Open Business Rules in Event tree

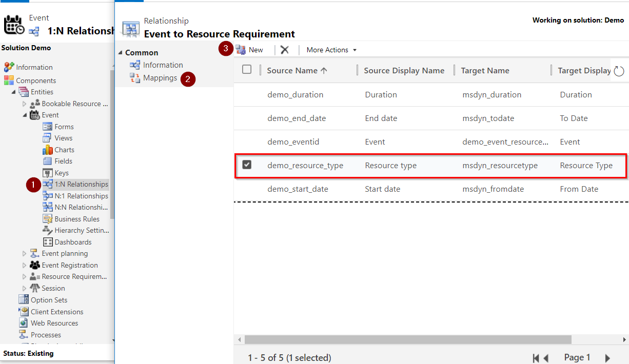(x=76, y=219)
